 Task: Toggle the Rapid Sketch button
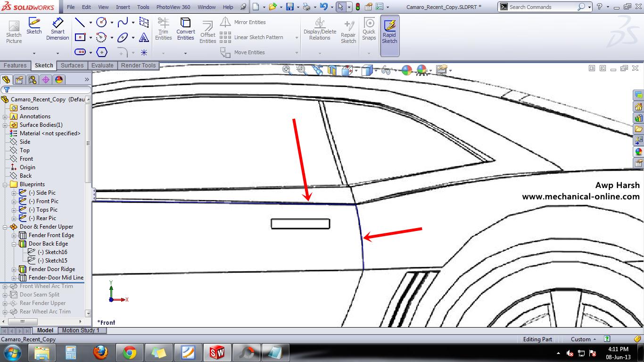click(x=389, y=32)
